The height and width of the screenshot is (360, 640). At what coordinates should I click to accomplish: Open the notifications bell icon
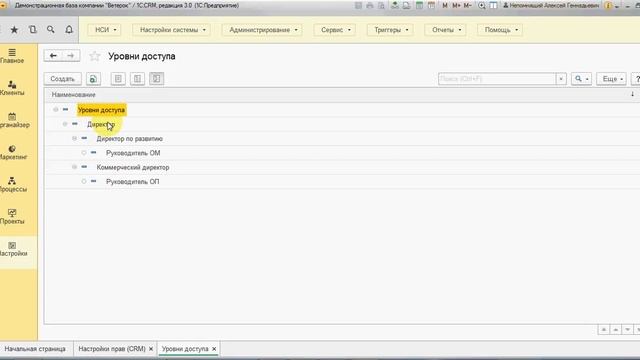69,29
